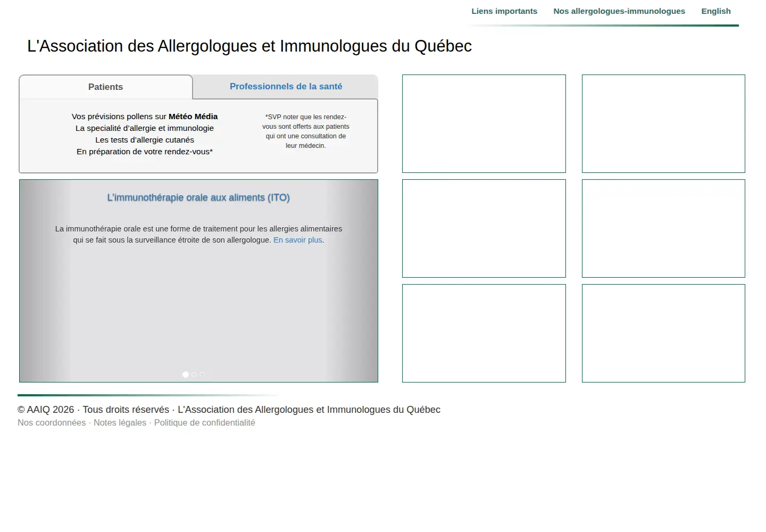Click the L'immunothérapie orale aux aliments (ITO) heading
The image size is (766, 532).
pos(198,197)
